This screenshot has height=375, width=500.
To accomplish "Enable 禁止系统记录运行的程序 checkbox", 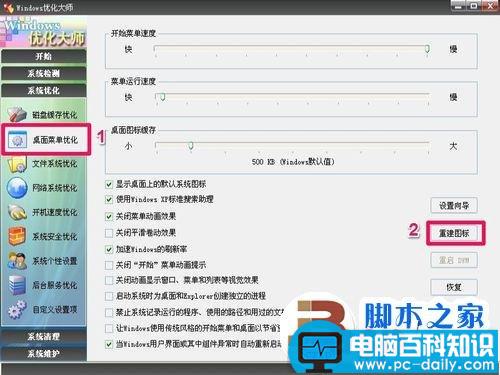I will pos(109,313).
